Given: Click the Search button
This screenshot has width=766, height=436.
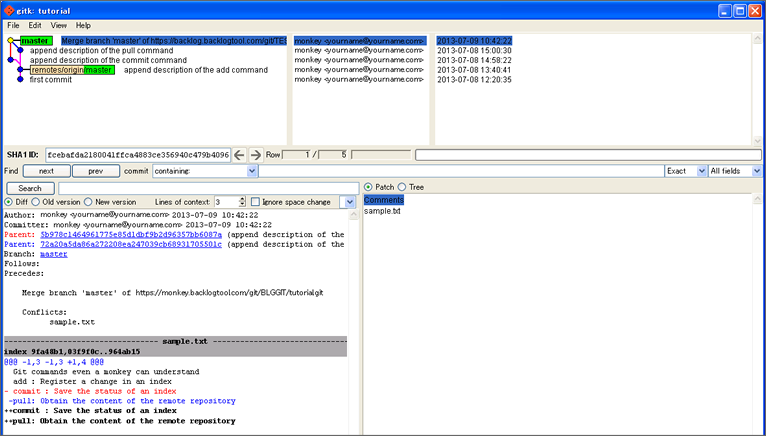Looking at the screenshot, I should (x=30, y=188).
